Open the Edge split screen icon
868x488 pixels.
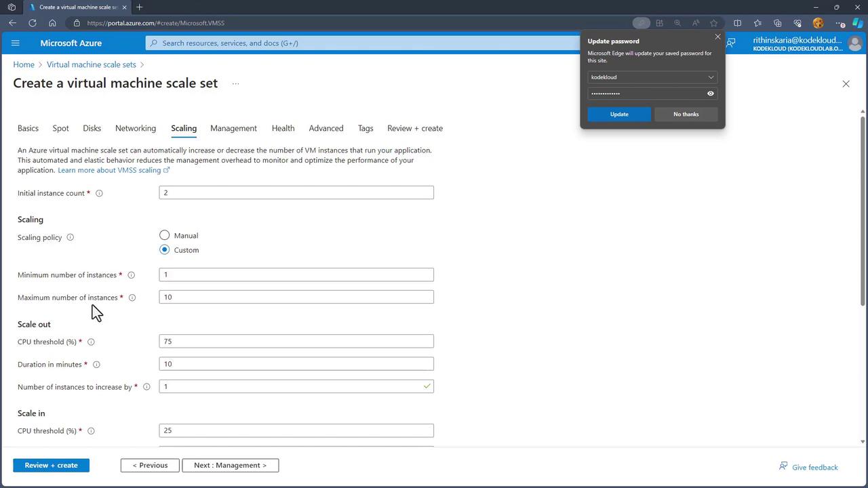[738, 23]
